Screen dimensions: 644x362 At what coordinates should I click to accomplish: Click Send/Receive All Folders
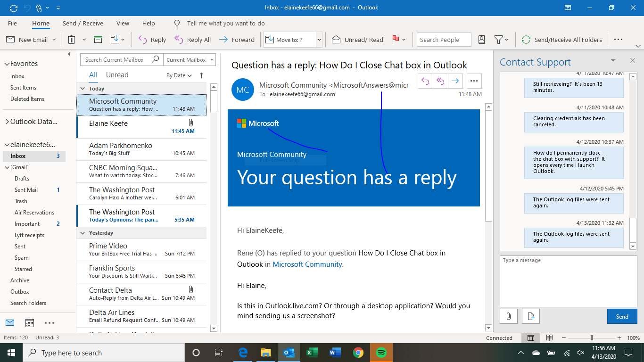click(562, 40)
